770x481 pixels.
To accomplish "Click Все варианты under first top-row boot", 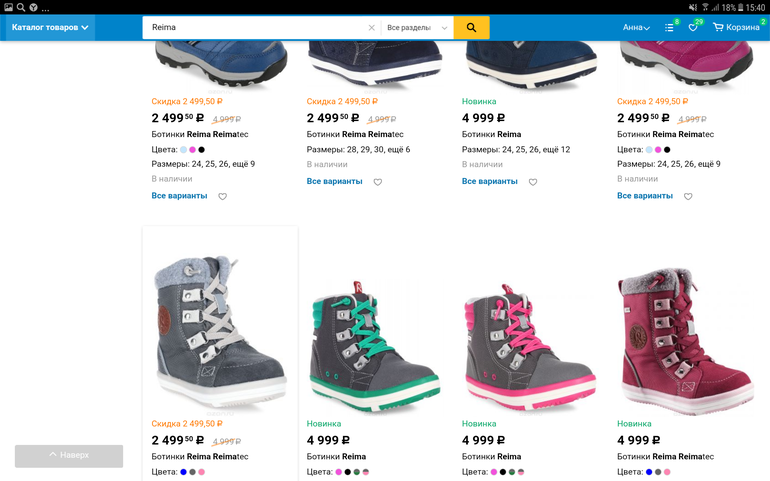I will click(x=180, y=196).
